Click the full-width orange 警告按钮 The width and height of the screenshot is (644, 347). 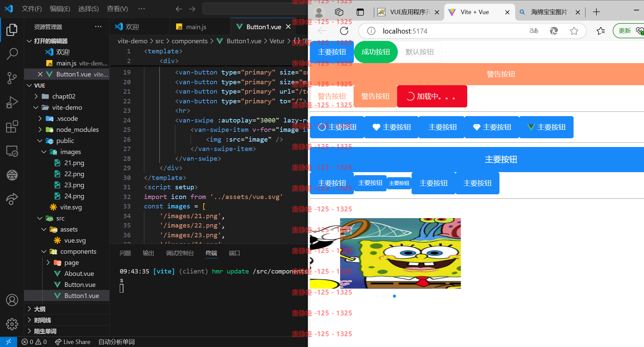point(477,74)
